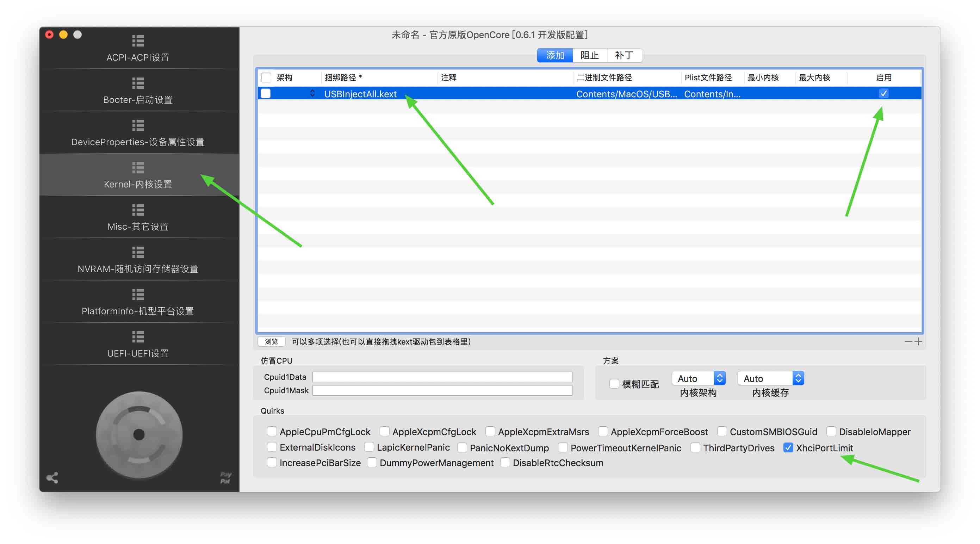The image size is (980, 544).
Task: Switch to the 补丁 tab
Action: 624,56
